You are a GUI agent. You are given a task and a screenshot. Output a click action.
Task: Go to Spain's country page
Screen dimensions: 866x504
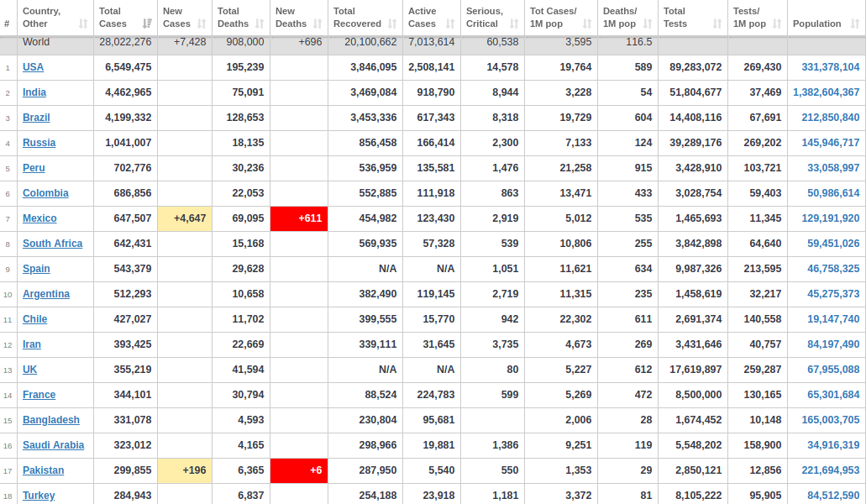pyautogui.click(x=36, y=269)
